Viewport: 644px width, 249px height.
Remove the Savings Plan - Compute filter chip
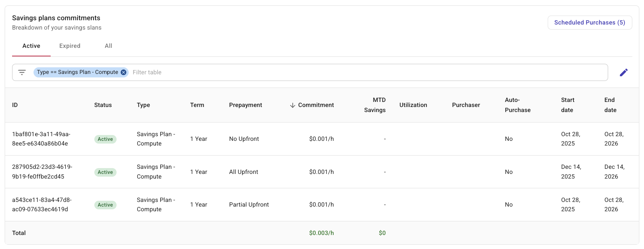point(123,72)
